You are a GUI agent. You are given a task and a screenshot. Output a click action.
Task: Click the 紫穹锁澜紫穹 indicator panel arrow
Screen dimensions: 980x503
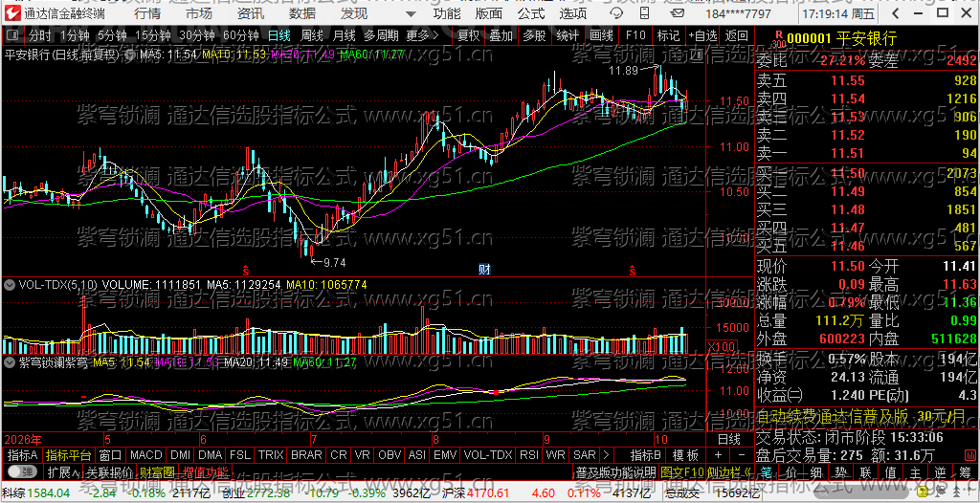pos(10,361)
